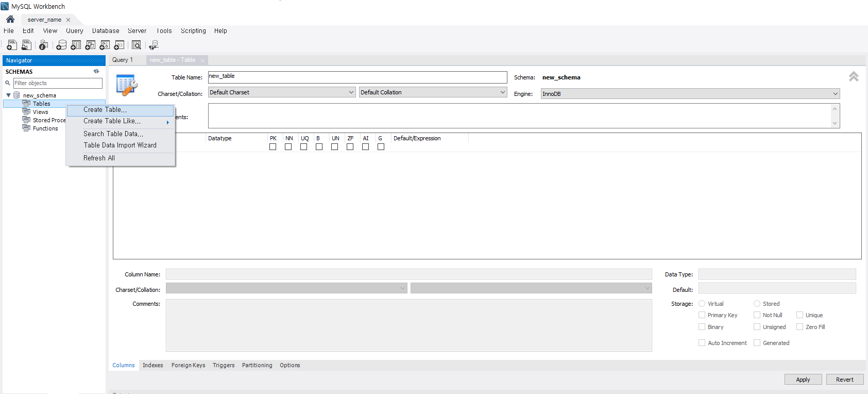Viewport: 868px width, 394px height.
Task: Tick the G generated column checkbox
Action: (381, 147)
